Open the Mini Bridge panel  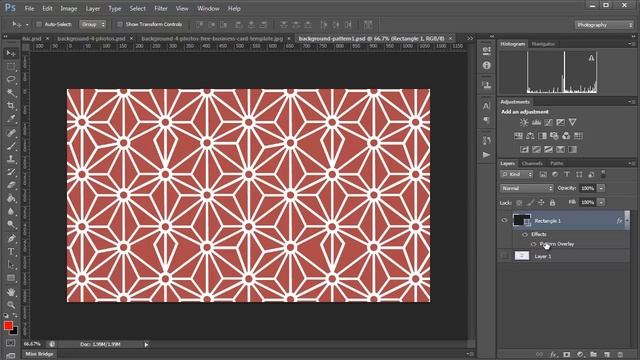(x=39, y=354)
